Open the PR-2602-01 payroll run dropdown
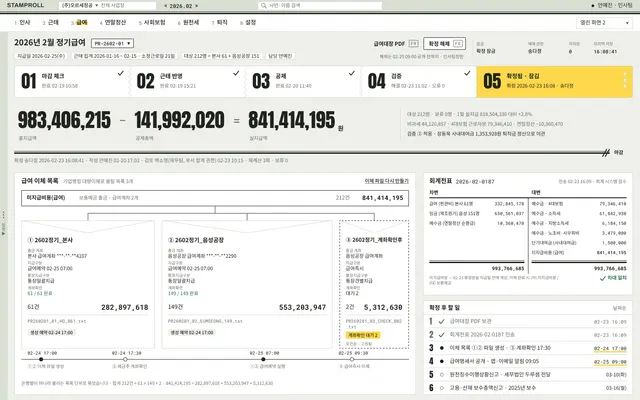This screenshot has height=400, width=640. pos(112,43)
